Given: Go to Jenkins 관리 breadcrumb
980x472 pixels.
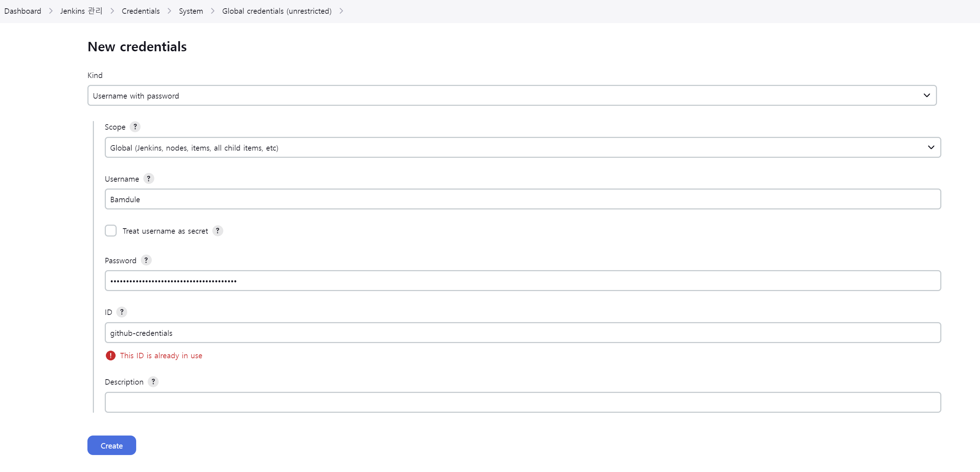Looking at the screenshot, I should coord(81,11).
